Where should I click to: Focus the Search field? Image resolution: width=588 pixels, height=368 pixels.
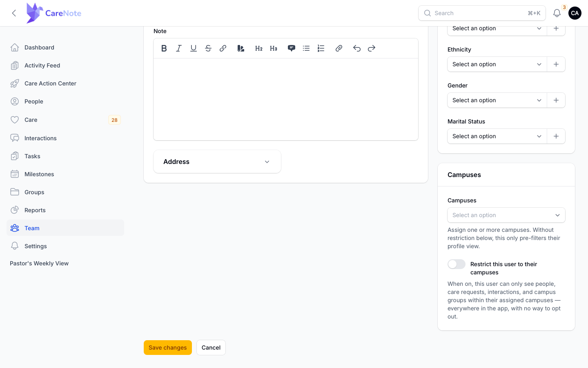tap(482, 13)
